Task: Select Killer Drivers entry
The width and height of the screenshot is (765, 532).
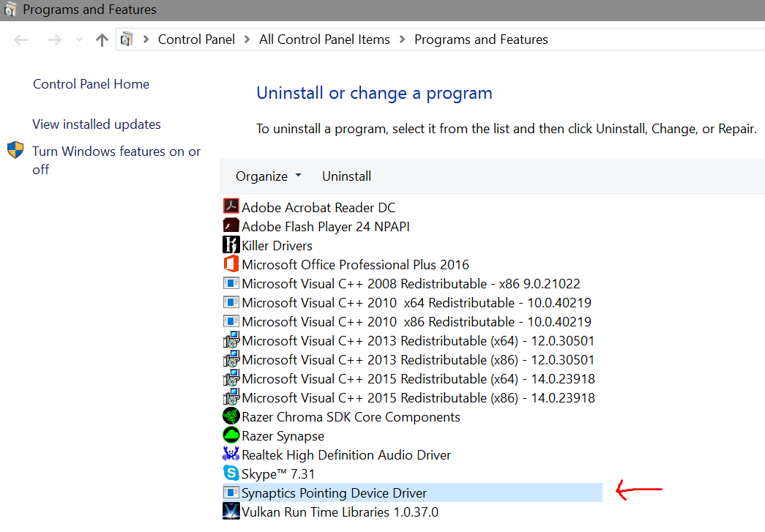Action: (277, 245)
